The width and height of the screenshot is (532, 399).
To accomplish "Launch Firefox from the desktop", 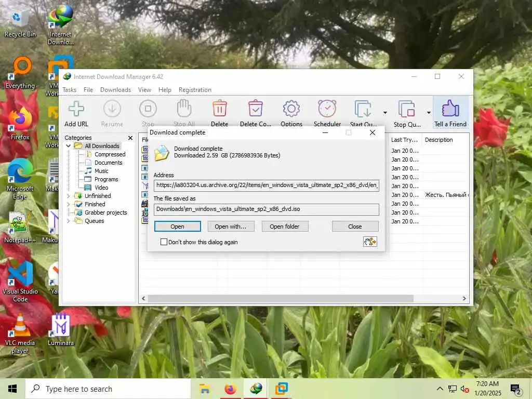I will 20,125.
